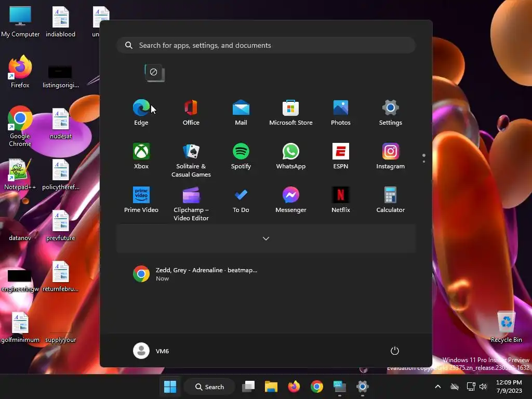The height and width of the screenshot is (399, 532).
Task: Open the Mail app
Action: 241,112
